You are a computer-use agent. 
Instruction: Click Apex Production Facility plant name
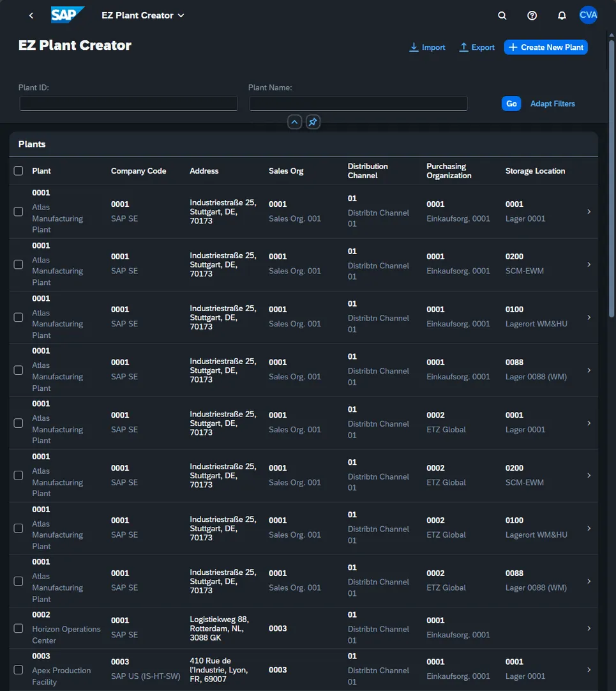click(61, 676)
